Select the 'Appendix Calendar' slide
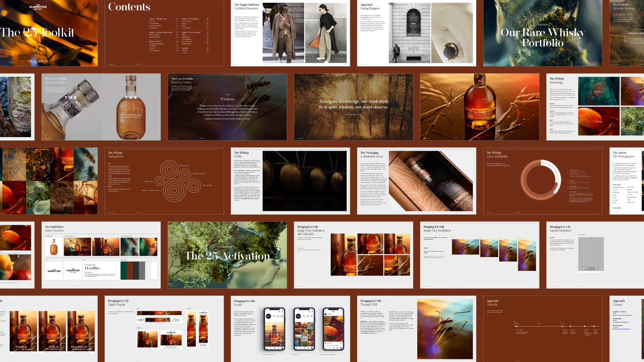Image resolution: width=644 pixels, height=362 pixels. tap(543, 329)
